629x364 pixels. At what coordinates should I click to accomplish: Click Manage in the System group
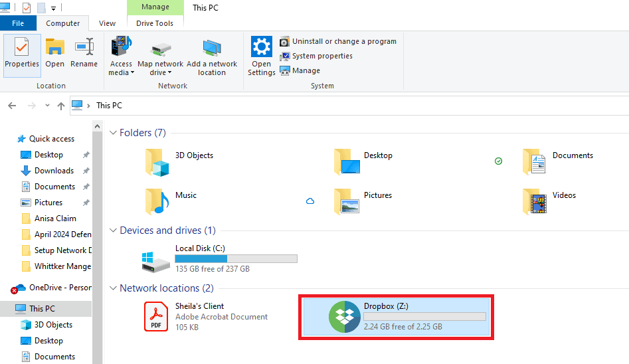tap(300, 70)
